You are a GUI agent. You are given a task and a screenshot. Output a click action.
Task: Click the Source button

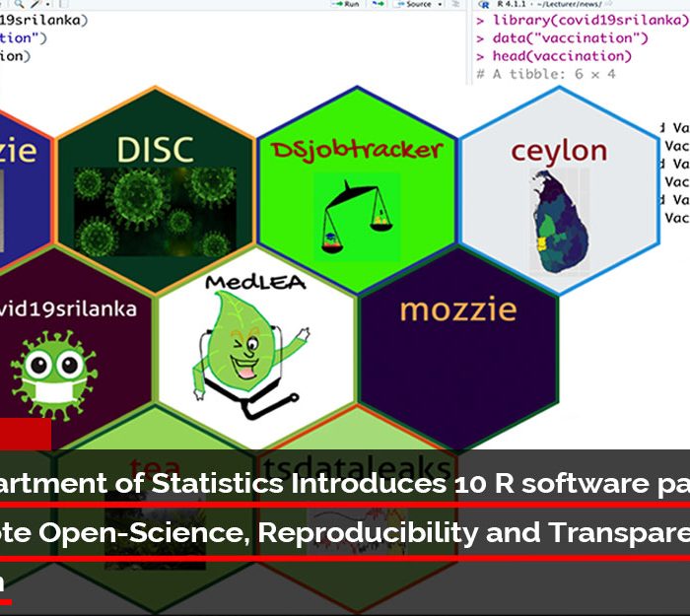(417, 5)
